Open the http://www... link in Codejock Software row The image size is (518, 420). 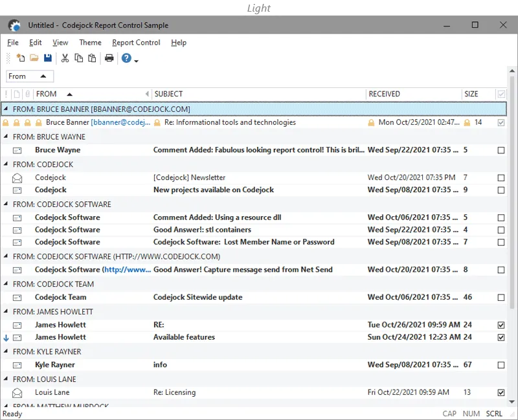(x=128, y=270)
